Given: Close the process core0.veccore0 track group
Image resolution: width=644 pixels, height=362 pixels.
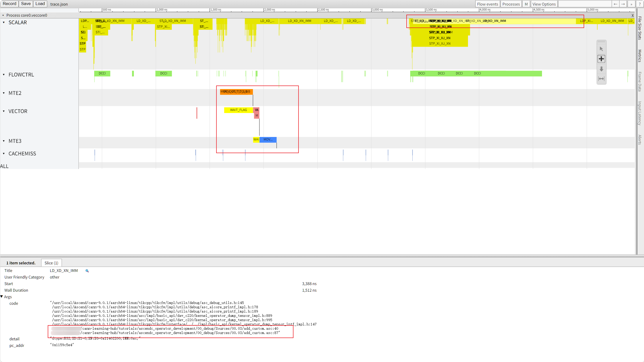Looking at the screenshot, I should tap(633, 15).
